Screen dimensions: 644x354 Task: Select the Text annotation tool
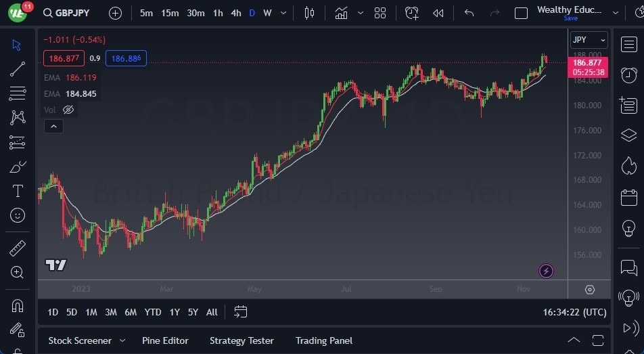tap(18, 191)
